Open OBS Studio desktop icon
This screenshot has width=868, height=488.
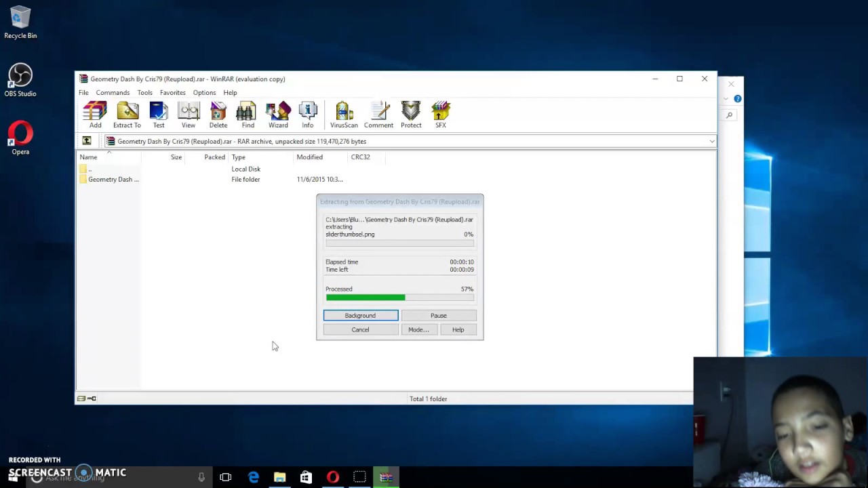(x=20, y=80)
